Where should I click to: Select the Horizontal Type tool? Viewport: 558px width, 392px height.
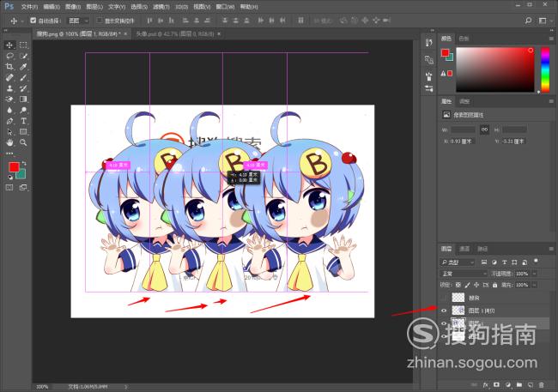pyautogui.click(x=23, y=121)
